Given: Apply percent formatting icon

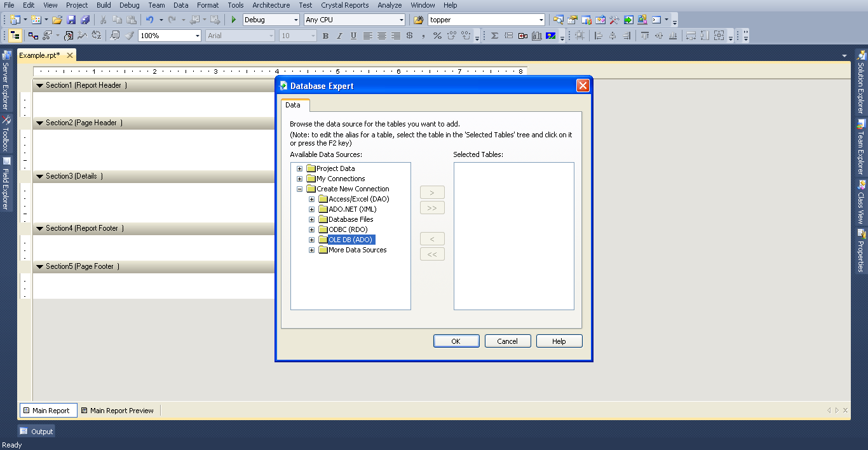Looking at the screenshot, I should pyautogui.click(x=437, y=36).
